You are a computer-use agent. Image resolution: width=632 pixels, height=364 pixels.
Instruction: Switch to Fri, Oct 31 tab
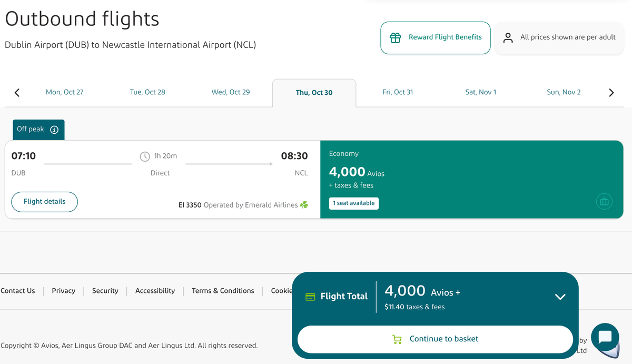click(x=398, y=92)
